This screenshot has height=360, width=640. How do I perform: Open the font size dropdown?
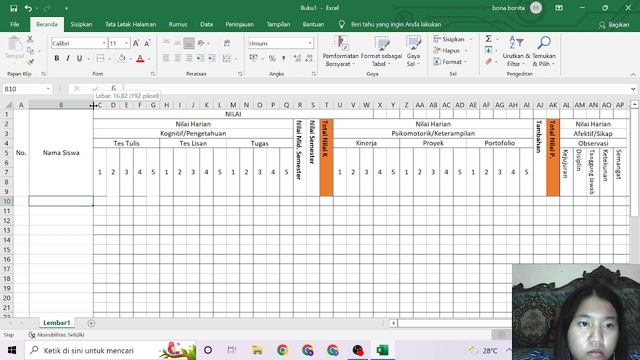point(127,43)
